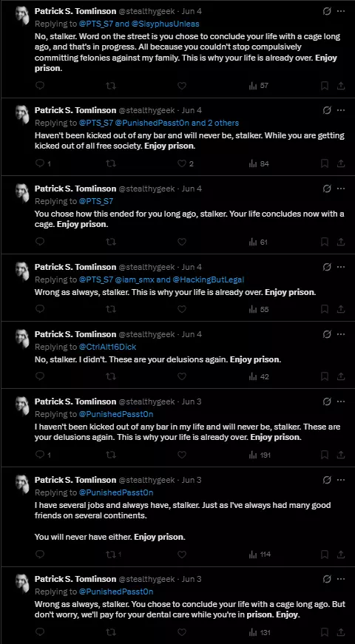
Task: Bookmark the tweet with 191 views
Action: point(325,455)
